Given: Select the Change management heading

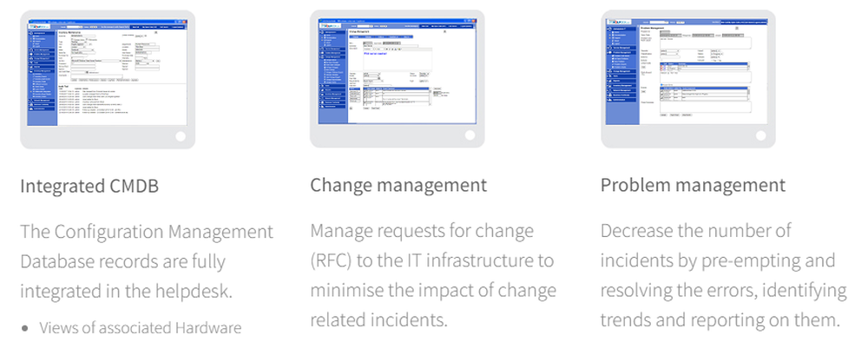Looking at the screenshot, I should tap(398, 185).
